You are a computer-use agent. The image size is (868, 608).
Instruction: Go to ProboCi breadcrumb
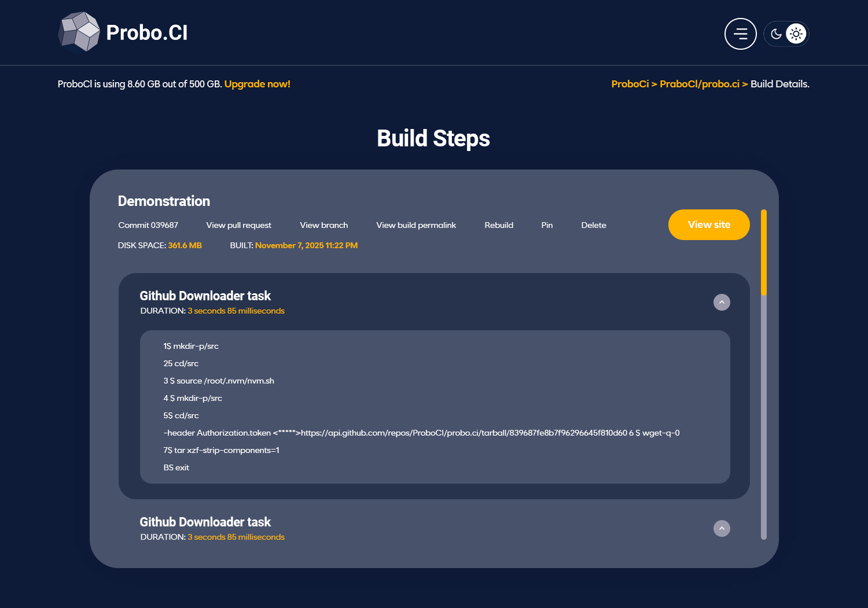click(630, 84)
